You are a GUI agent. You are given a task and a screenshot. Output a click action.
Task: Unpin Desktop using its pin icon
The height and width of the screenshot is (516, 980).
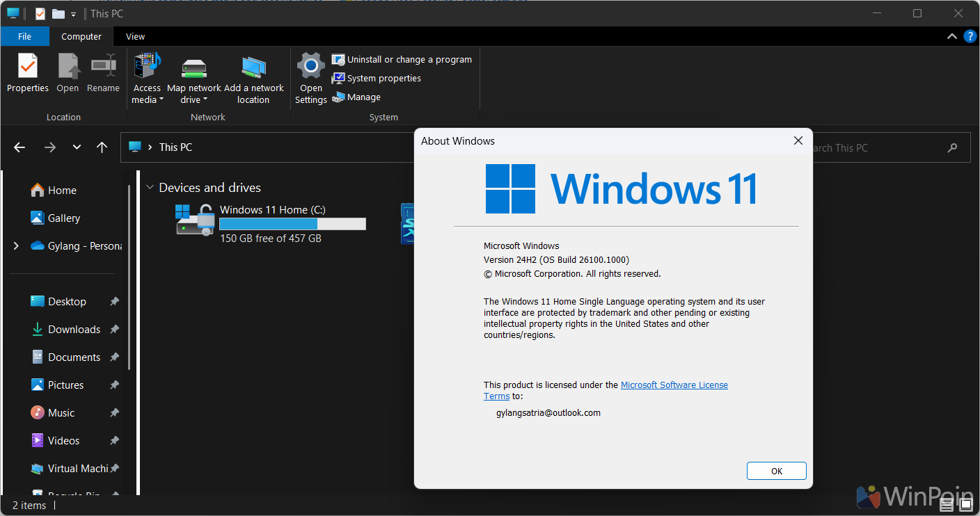point(114,301)
